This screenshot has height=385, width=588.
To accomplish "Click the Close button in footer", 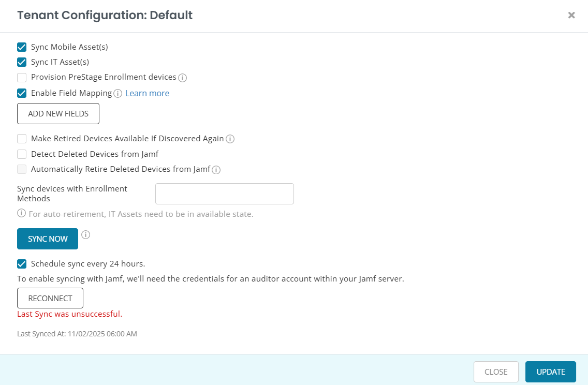I will (495, 372).
